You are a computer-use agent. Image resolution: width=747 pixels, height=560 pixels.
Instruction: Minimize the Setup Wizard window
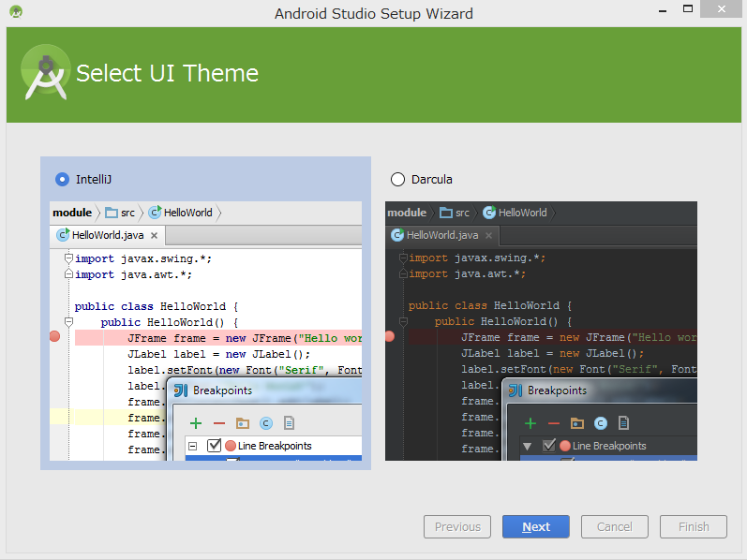tap(663, 9)
